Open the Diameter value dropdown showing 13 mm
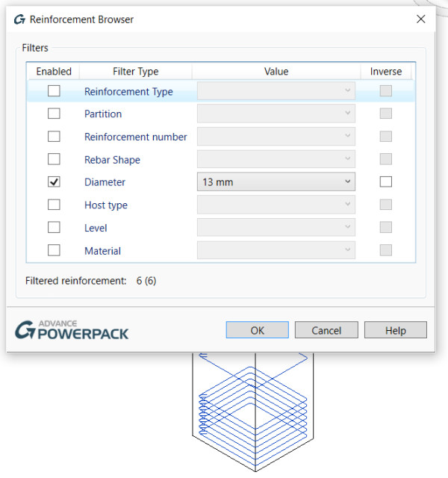Image resolution: width=448 pixels, height=478 pixels. coord(276,182)
